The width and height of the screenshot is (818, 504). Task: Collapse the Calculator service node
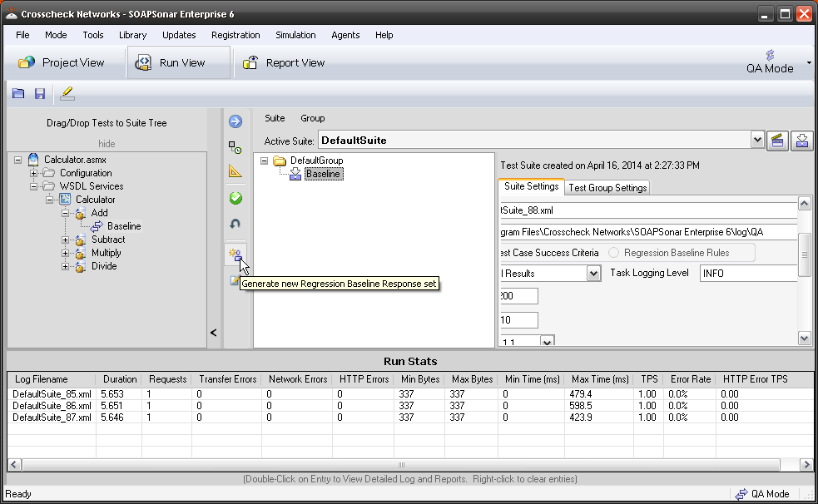click(x=49, y=200)
